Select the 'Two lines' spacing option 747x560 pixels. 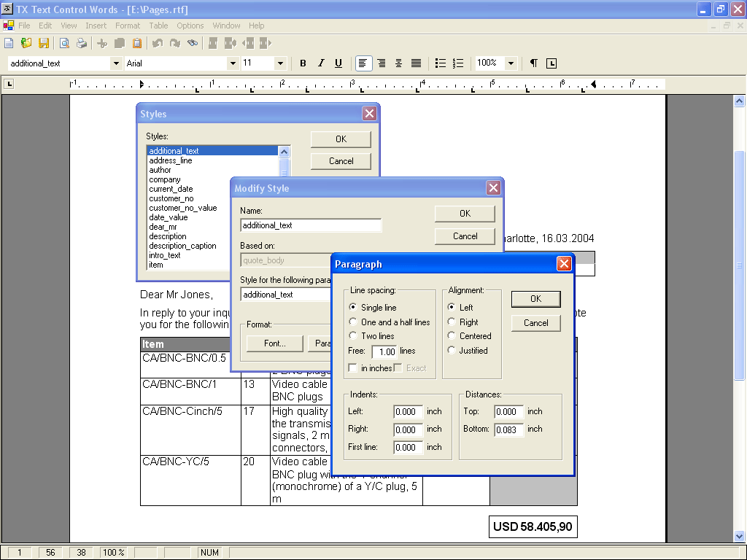[355, 336]
